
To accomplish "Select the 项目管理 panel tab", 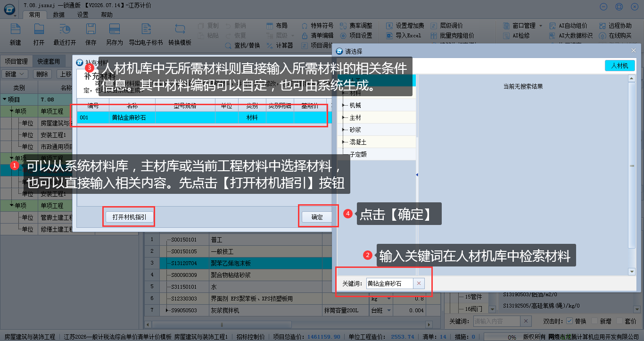I will 17,61.
